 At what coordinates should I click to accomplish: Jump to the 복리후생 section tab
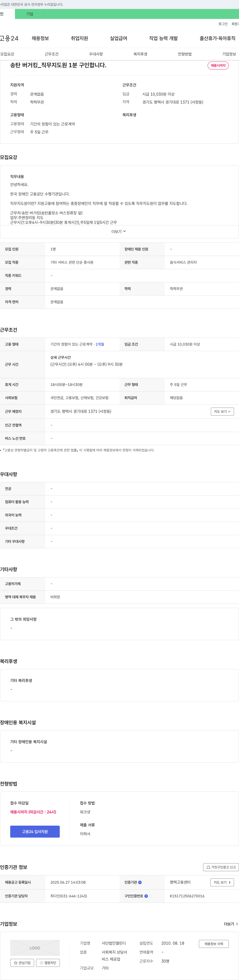(140, 54)
